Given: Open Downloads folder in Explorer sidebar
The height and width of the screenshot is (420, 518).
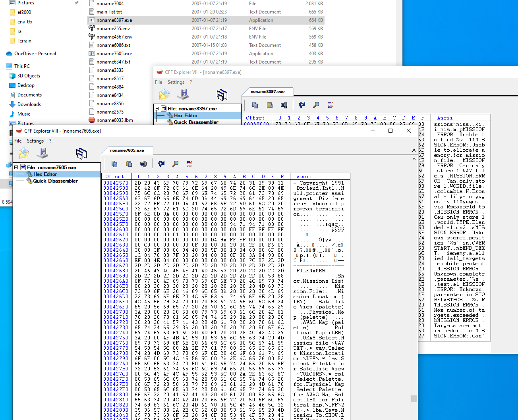Looking at the screenshot, I should (29, 104).
